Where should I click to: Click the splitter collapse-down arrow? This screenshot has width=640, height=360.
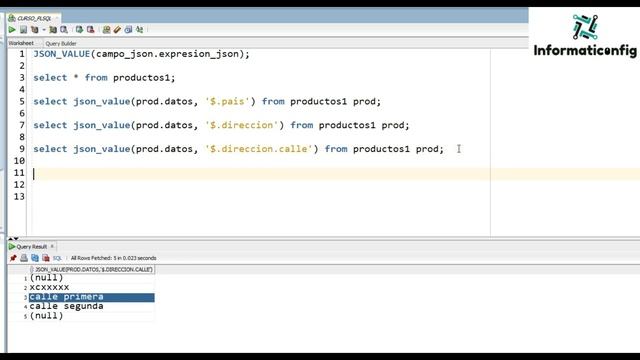pyautogui.click(x=16, y=238)
